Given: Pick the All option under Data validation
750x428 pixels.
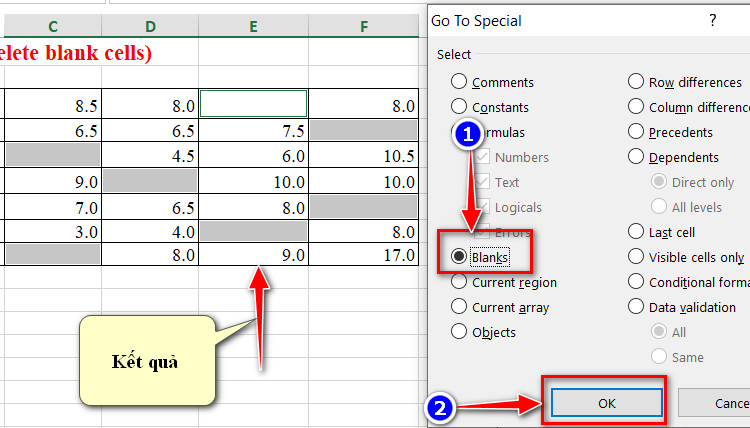Looking at the screenshot, I should pos(659,331).
